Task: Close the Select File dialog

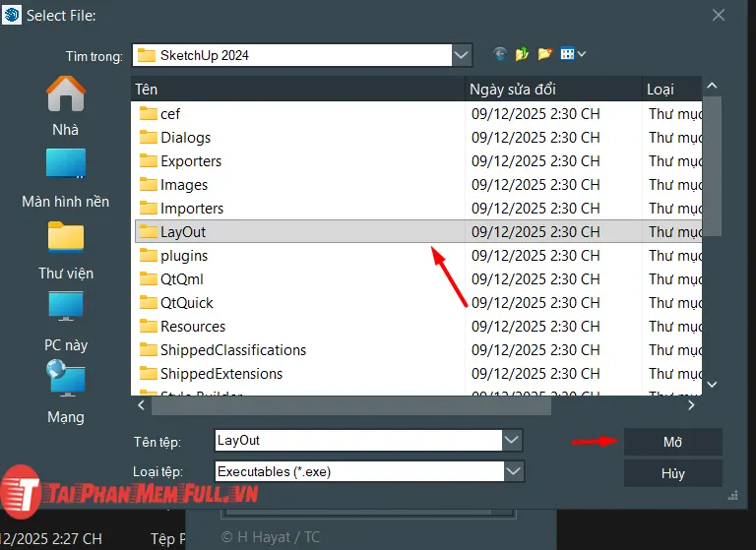Action: (719, 15)
